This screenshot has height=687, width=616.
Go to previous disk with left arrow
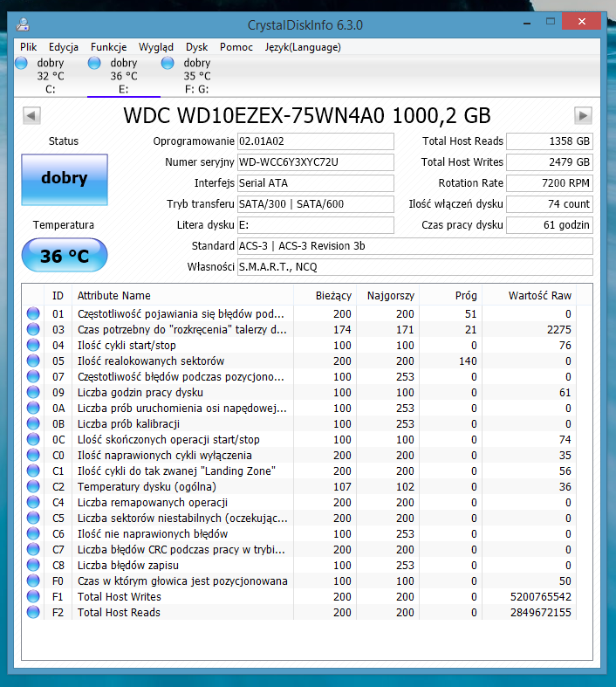coord(31,116)
